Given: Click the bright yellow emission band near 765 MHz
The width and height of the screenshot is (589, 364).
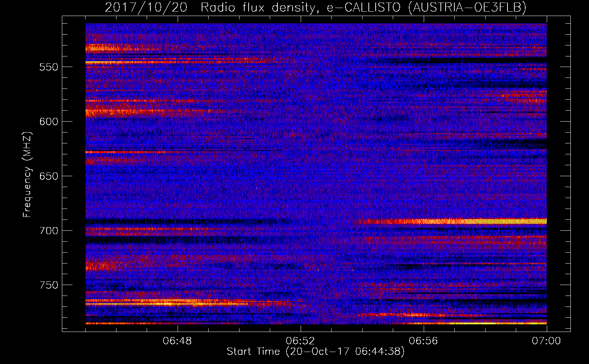Looking at the screenshot, I should pos(167,302).
